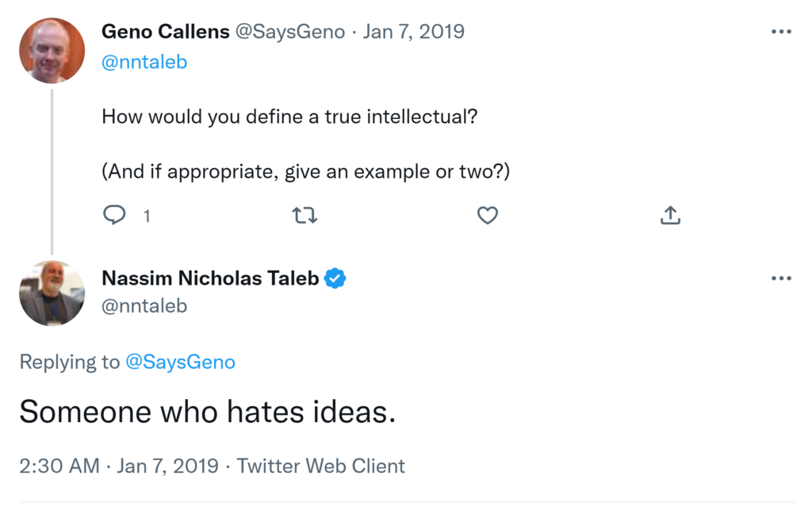Click the 2:30 AM · Jan 7, 2019 timestamp
This screenshot has height=514, width=812.
coord(119,466)
